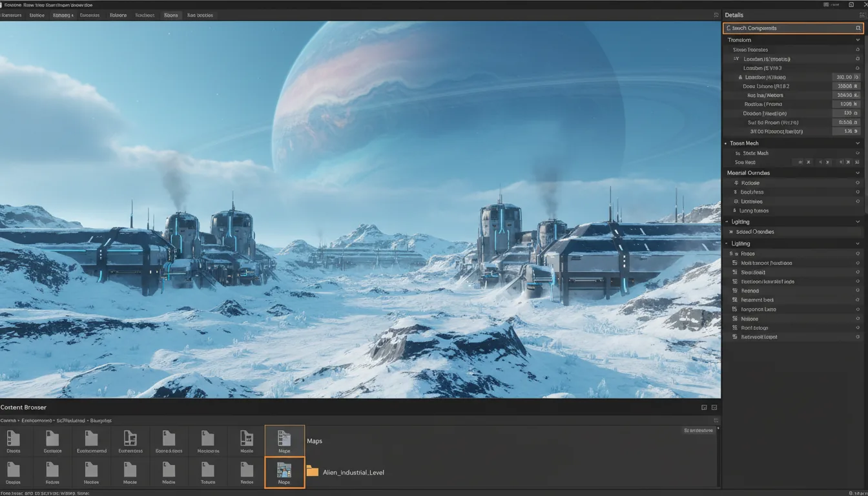The height and width of the screenshot is (496, 868).
Task: Click the magnifier icon in Search Components bar
Action: [859, 28]
